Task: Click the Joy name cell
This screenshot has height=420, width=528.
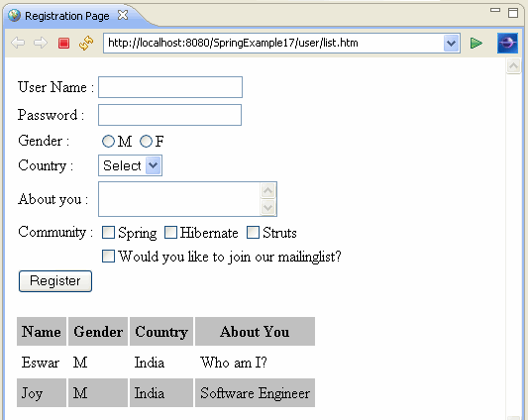Action: point(42,393)
